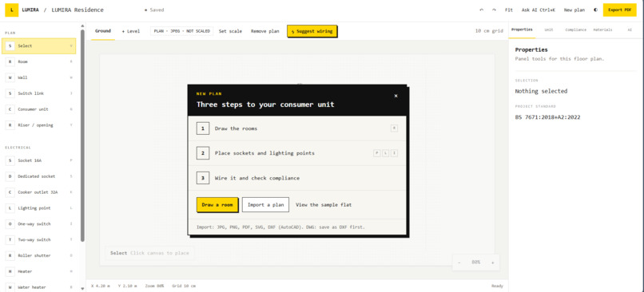The width and height of the screenshot is (644, 292).
Task: Zoom in with the plus button
Action: [x=493, y=262]
